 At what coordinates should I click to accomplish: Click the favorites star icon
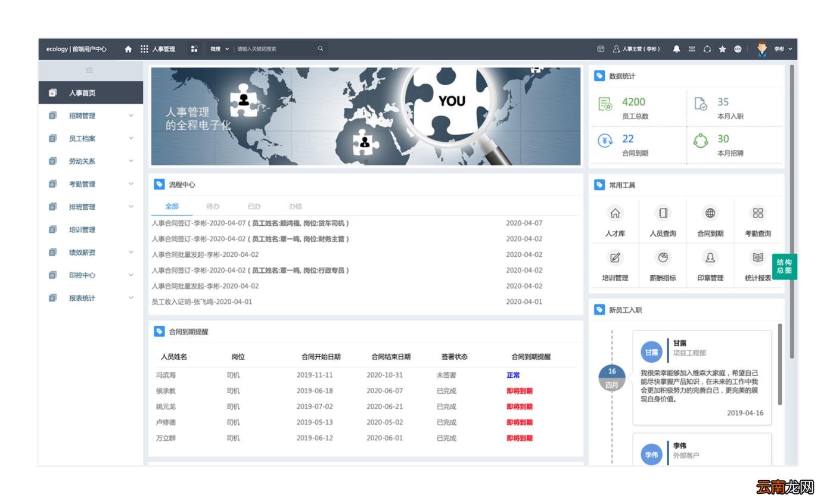point(722,49)
